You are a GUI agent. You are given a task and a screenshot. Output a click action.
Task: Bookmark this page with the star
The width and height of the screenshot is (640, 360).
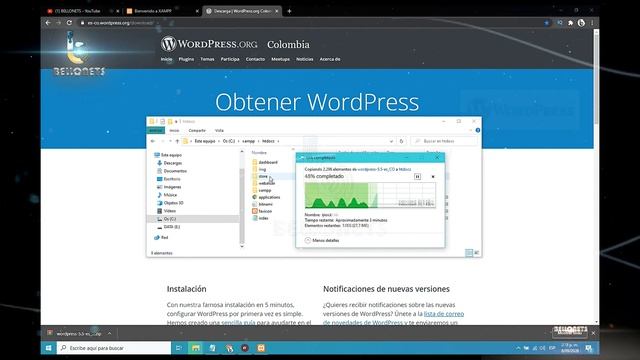tap(547, 23)
